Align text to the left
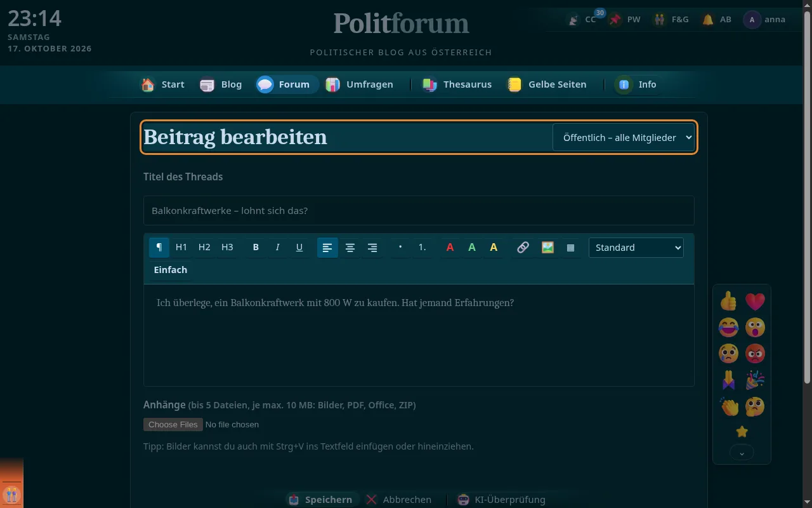The height and width of the screenshot is (508, 812). [327, 248]
